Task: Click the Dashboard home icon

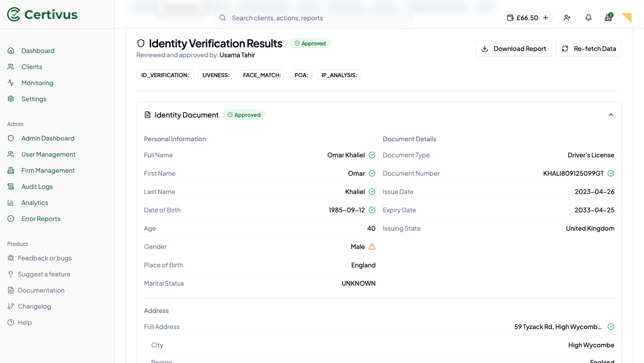Action: 11,51
